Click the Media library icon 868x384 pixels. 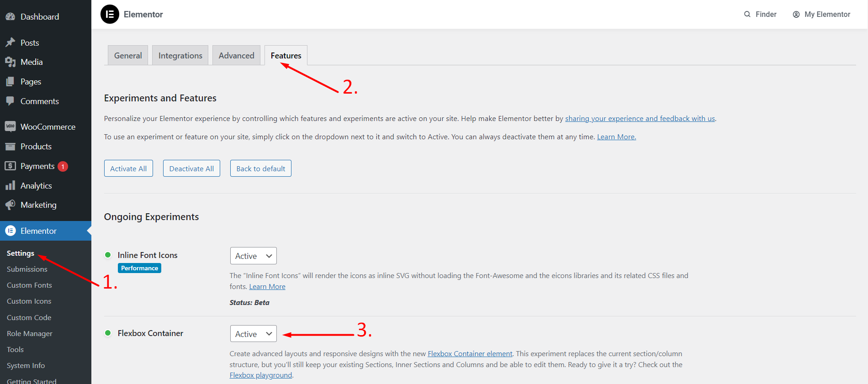click(x=10, y=62)
